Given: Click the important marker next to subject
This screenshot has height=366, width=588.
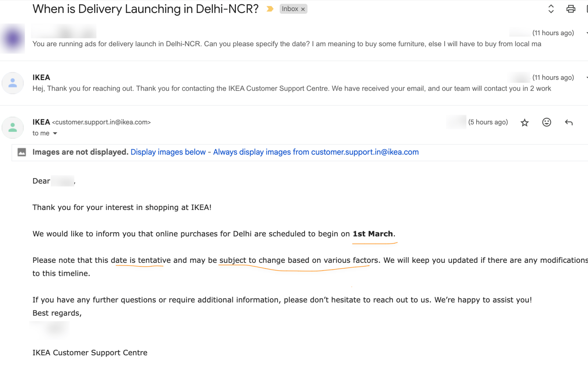Looking at the screenshot, I should point(270,9).
